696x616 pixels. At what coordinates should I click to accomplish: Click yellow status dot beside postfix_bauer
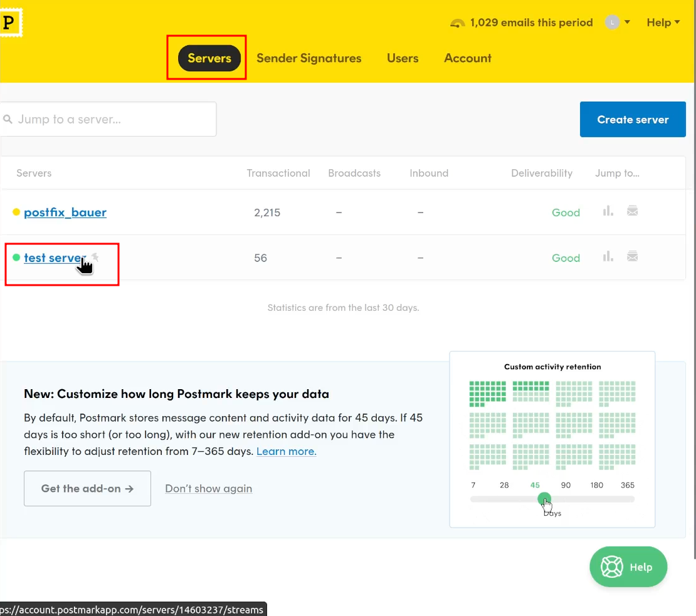16,212
